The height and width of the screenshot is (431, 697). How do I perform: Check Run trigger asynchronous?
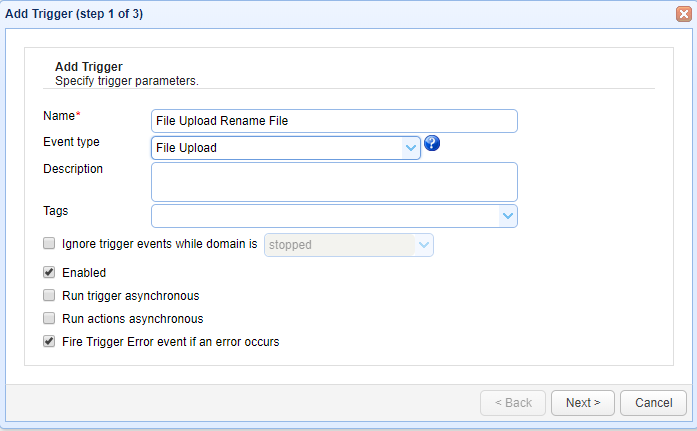click(49, 296)
